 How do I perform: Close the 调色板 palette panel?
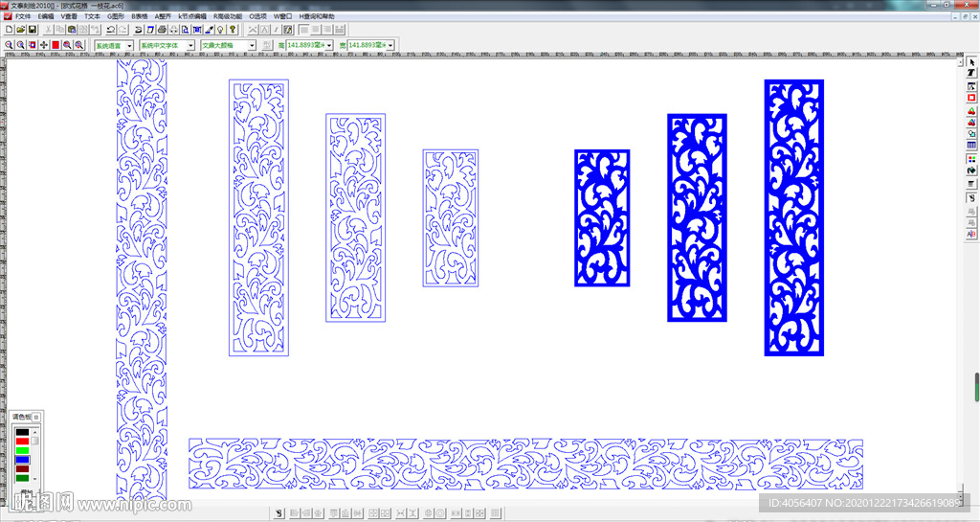point(36,417)
